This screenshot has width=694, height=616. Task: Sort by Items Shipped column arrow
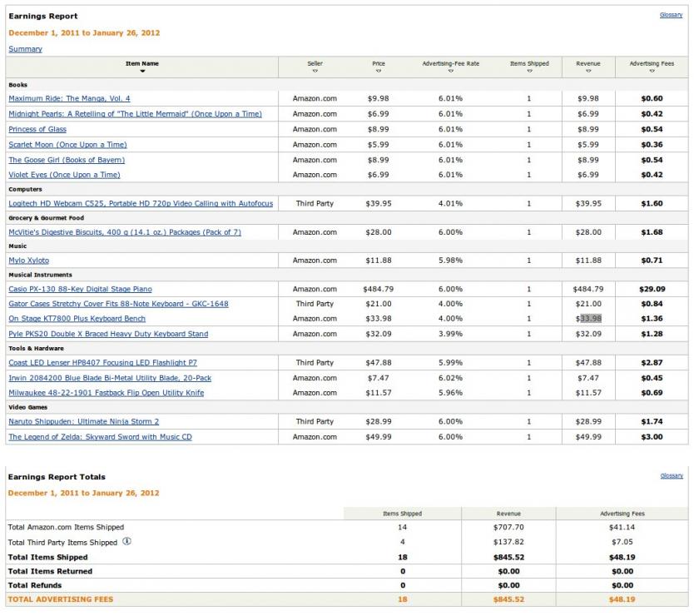(529, 72)
